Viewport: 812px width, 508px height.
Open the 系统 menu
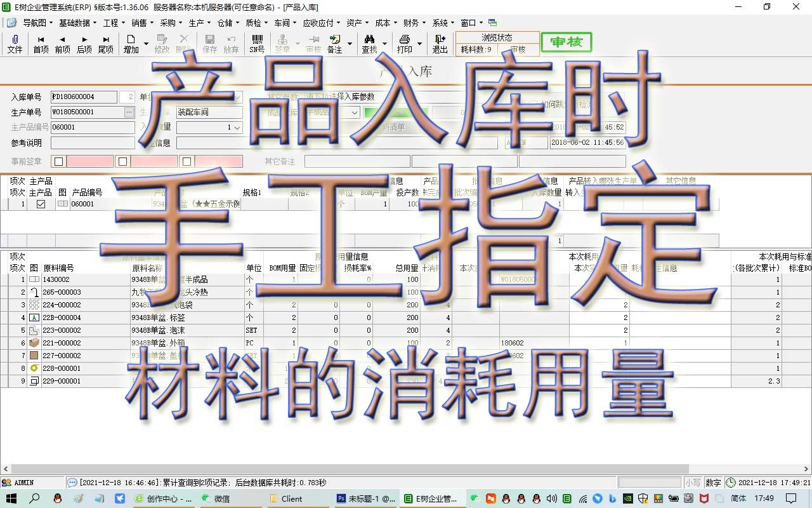[x=442, y=22]
